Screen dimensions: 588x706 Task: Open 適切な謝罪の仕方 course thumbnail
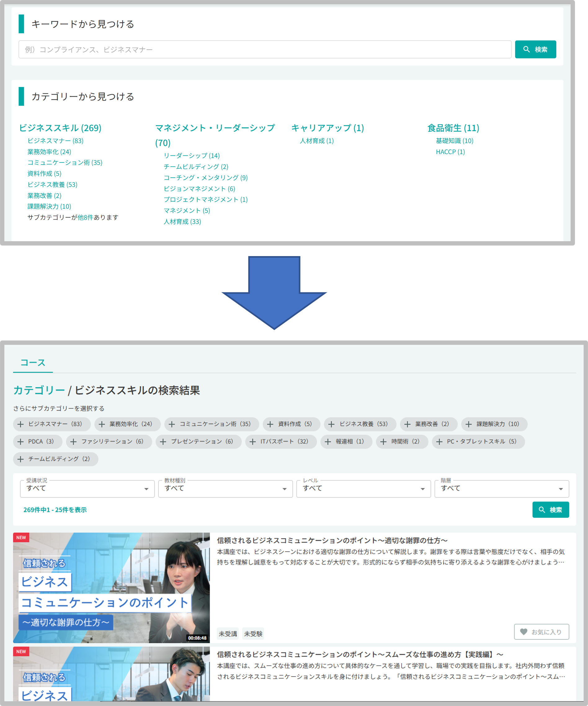click(x=111, y=588)
